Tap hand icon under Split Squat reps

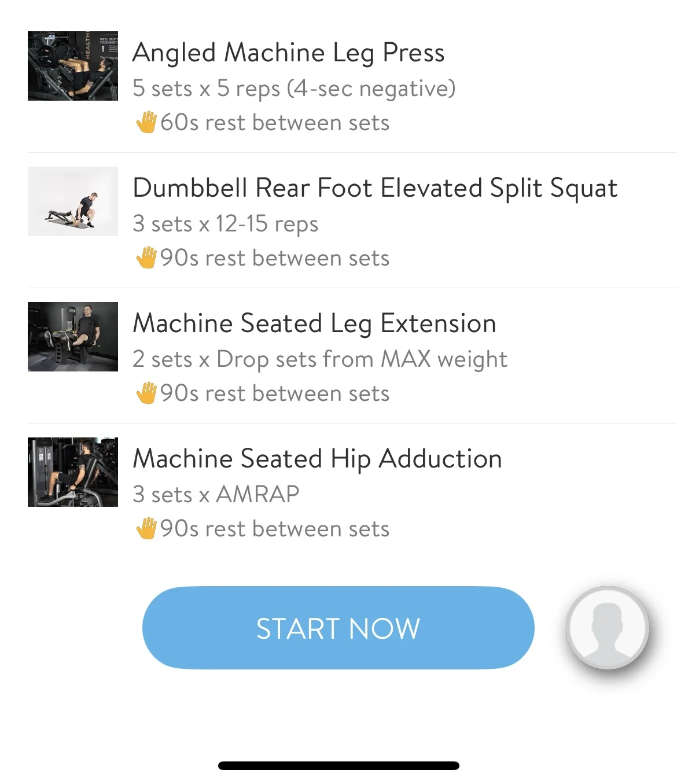(x=146, y=257)
